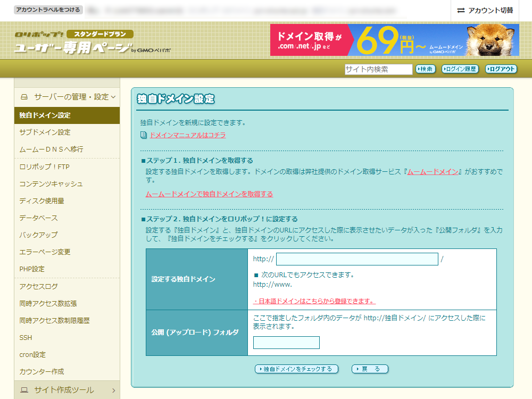The width and height of the screenshot is (532, 399).
Task: Click the Lolipop user page logo
Action: pyautogui.click(x=73, y=43)
